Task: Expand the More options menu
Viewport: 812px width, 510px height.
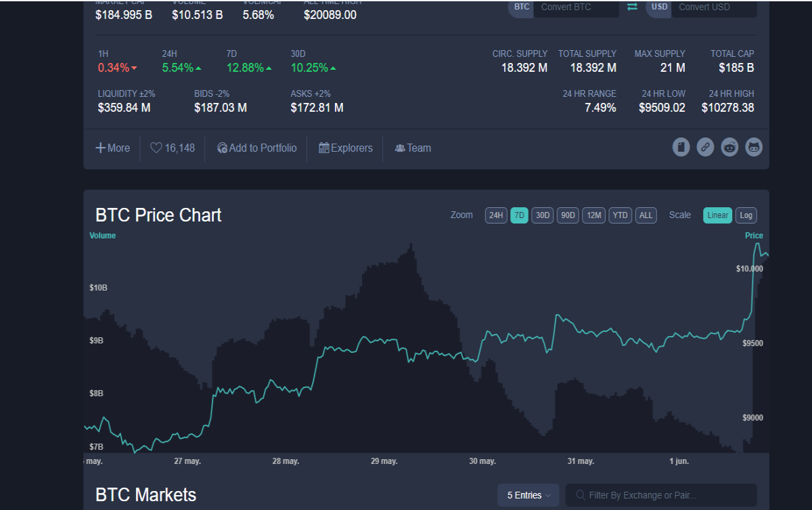Action: pyautogui.click(x=112, y=148)
